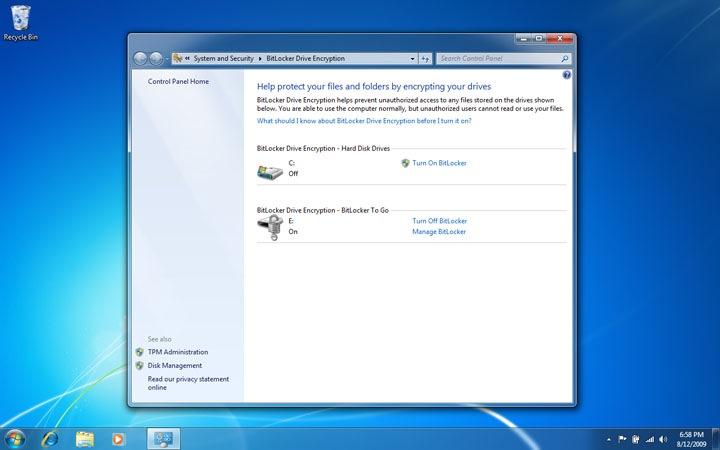720x450 pixels.
Task: Show hidden system tray icons
Action: coord(608,439)
